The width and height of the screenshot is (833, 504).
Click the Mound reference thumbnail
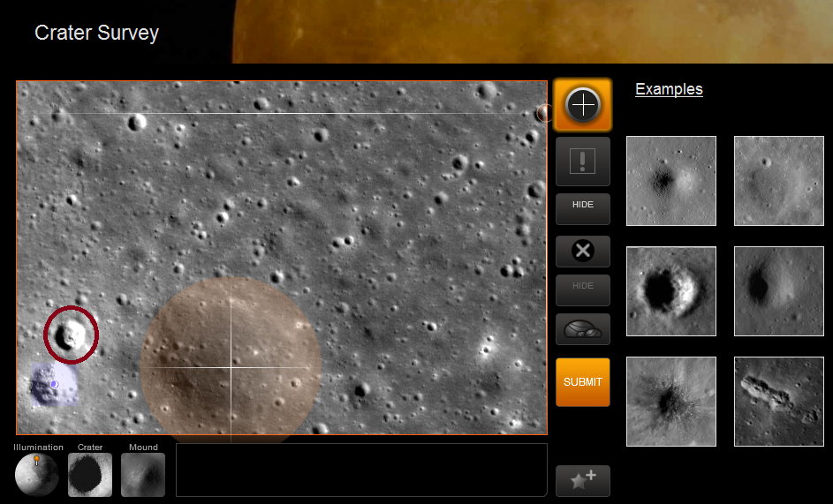[143, 475]
